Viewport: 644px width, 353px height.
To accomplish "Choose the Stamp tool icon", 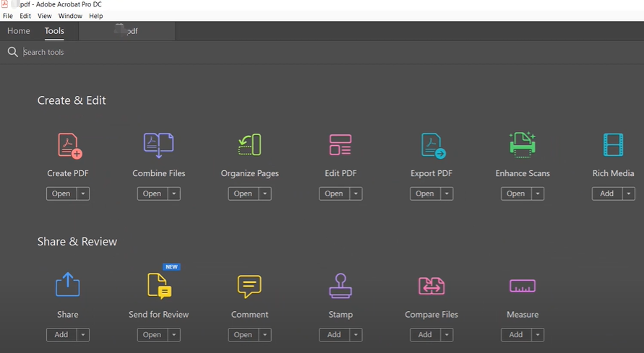I will tap(340, 286).
